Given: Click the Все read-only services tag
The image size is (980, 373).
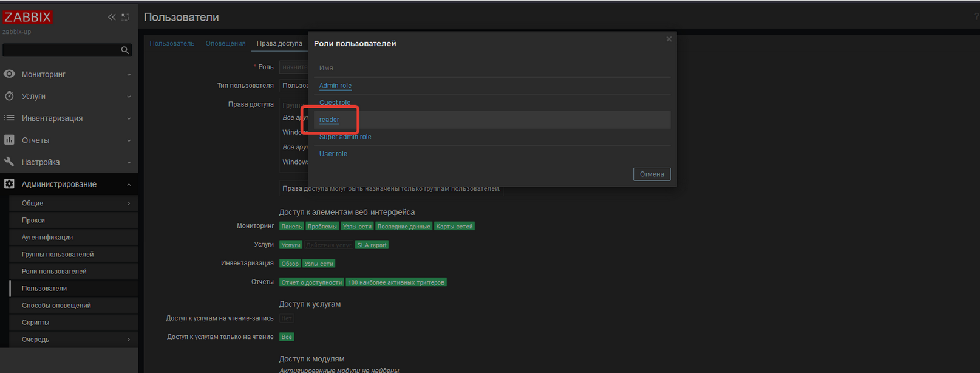Looking at the screenshot, I should pyautogui.click(x=287, y=337).
